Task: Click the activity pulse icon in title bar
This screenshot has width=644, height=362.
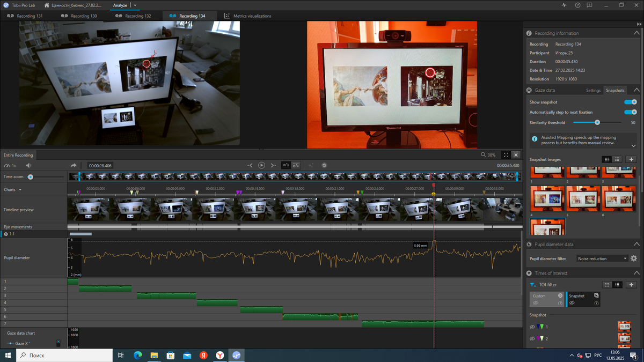Action: point(564,5)
